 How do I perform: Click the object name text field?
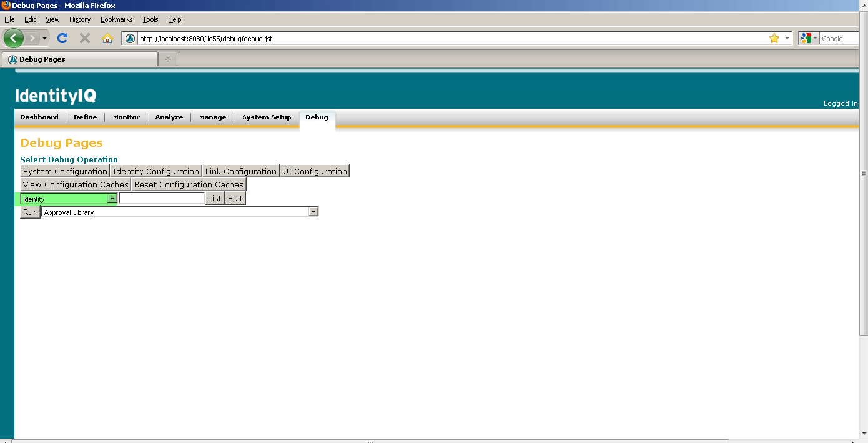coord(162,198)
